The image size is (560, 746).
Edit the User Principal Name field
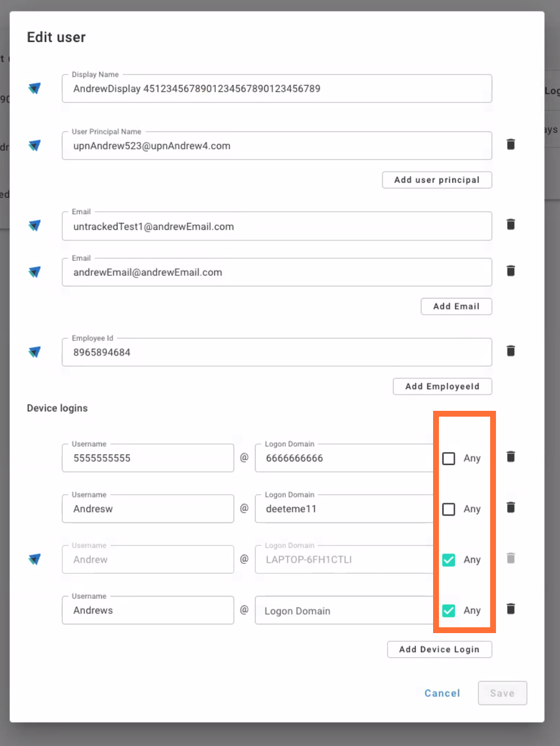pyautogui.click(x=277, y=145)
